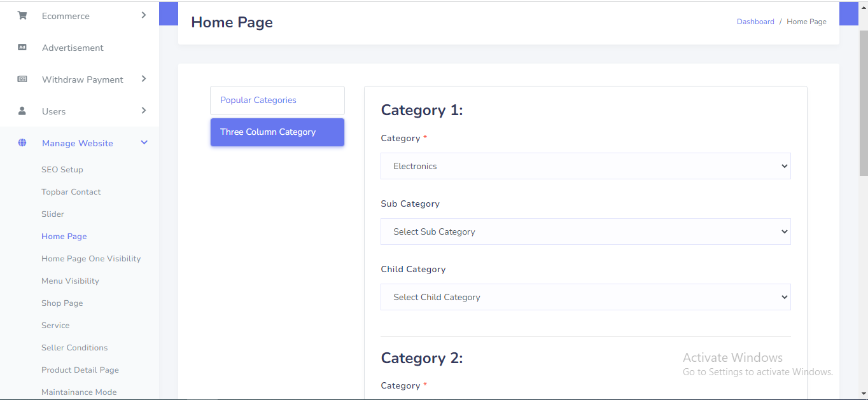Expand the Ecommerce menu chevron
Image resolution: width=868 pixels, height=400 pixels.
click(144, 15)
